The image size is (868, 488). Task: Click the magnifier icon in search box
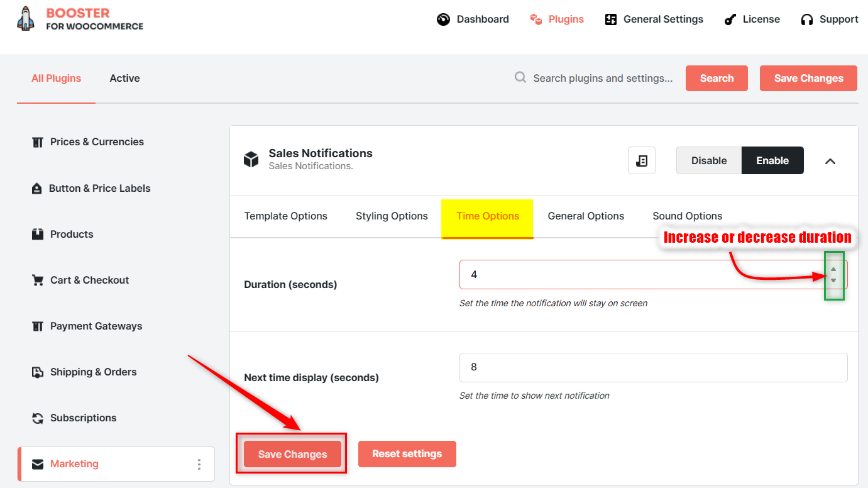[520, 77]
